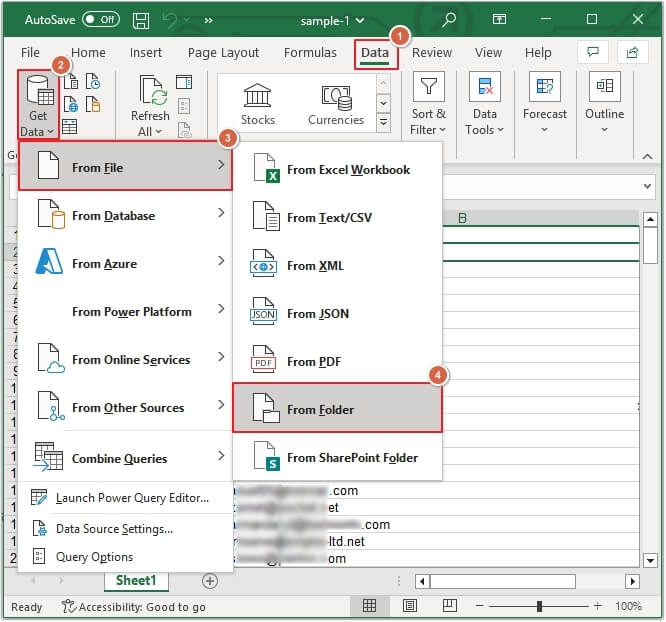This screenshot has height=622, width=666.
Task: Switch to Normal view in status bar
Action: coord(370,606)
